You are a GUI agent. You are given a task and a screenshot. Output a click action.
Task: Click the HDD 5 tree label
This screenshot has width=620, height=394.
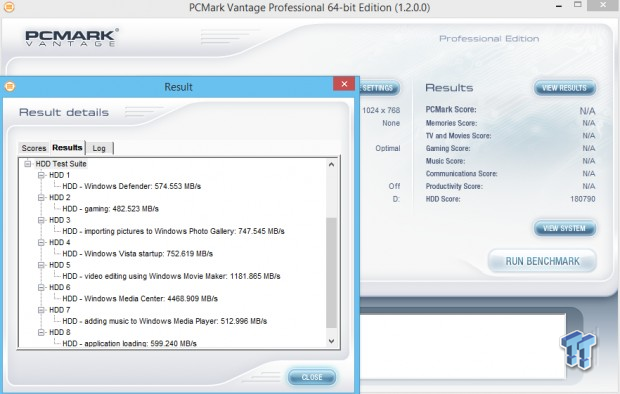60,265
